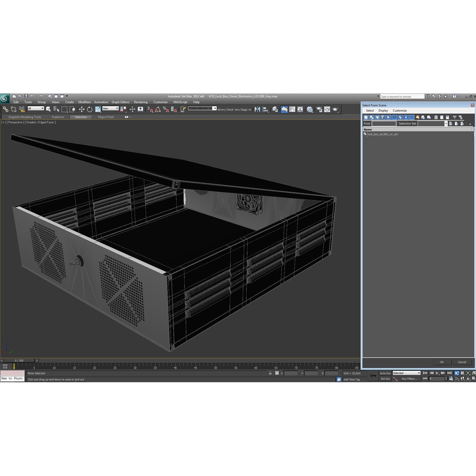Toggle the keyboard shortcut override

pyautogui.click(x=140, y=109)
